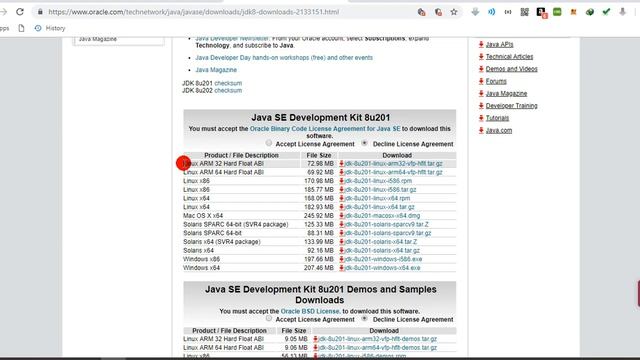640x360 pixels.
Task: Click red arrow next to macosx-x64.dmg
Action: [x=342, y=216]
